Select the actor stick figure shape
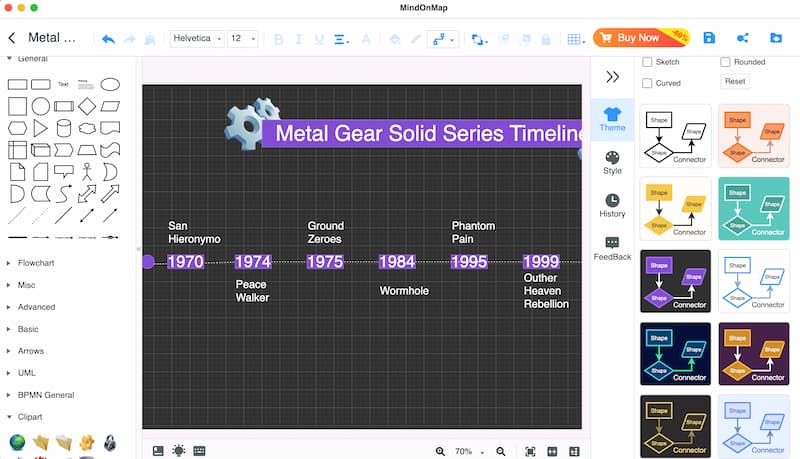The width and height of the screenshot is (800, 459). pos(87,172)
